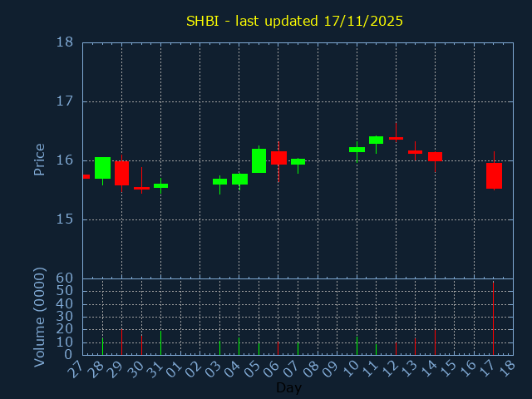This screenshot has height=399, width=532.
Task: Select the green candlestick on day 04
Action: [x=239, y=179]
